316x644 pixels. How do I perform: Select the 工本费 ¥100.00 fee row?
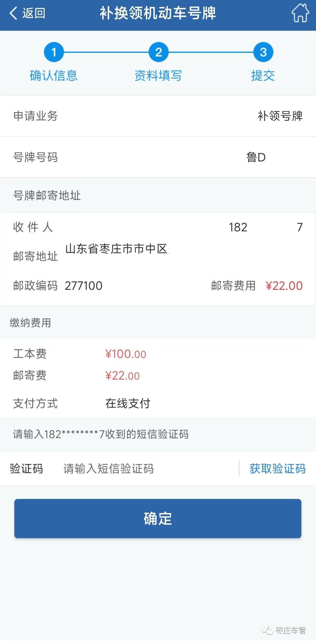[126, 354]
